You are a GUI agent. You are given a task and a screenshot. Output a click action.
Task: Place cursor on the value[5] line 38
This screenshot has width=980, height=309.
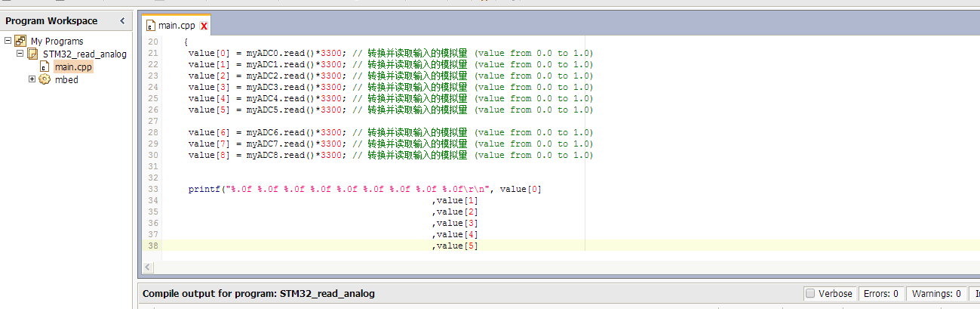(455, 246)
